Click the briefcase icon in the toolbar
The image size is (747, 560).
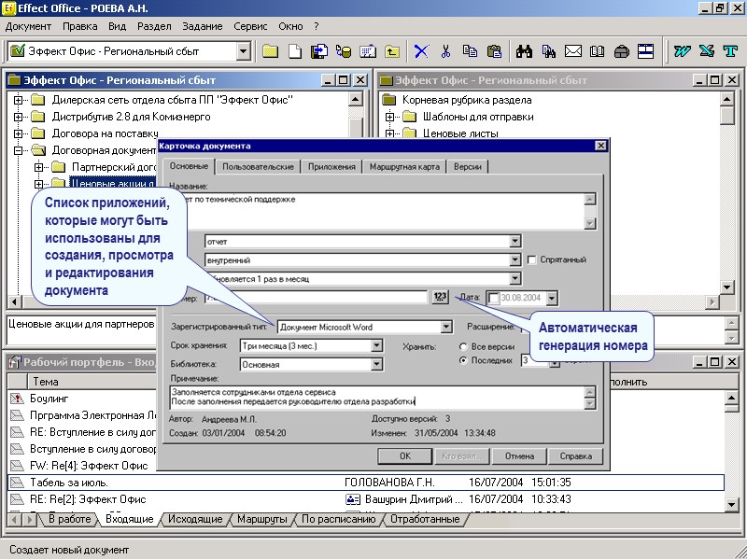point(621,51)
